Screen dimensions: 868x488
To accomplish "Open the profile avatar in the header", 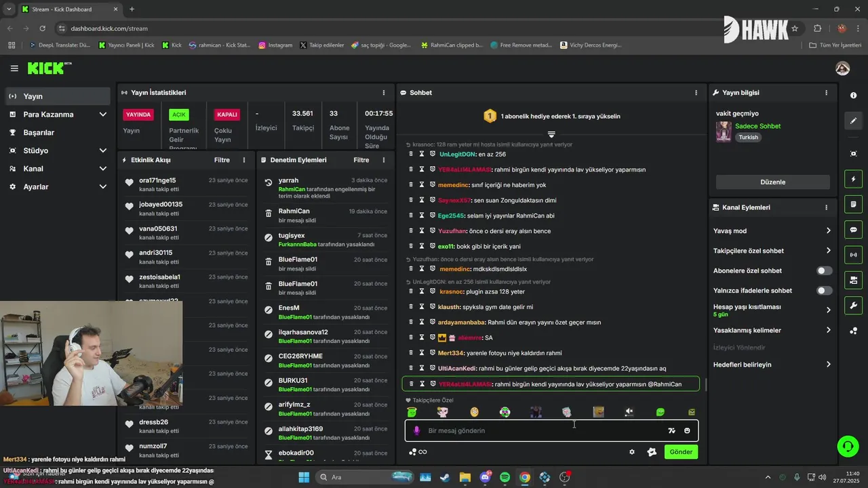I will coord(843,68).
